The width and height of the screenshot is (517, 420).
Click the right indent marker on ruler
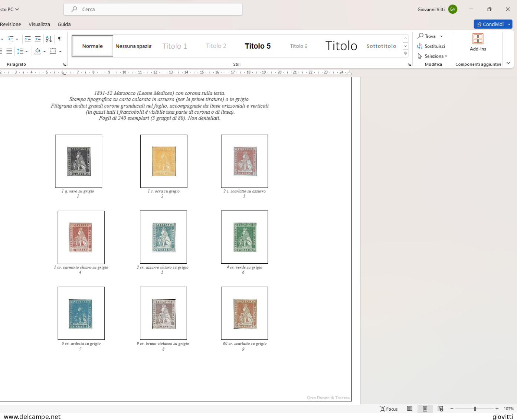(349, 74)
